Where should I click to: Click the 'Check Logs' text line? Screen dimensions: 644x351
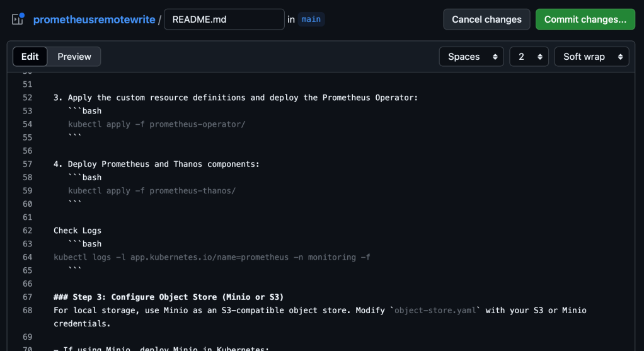78,231
